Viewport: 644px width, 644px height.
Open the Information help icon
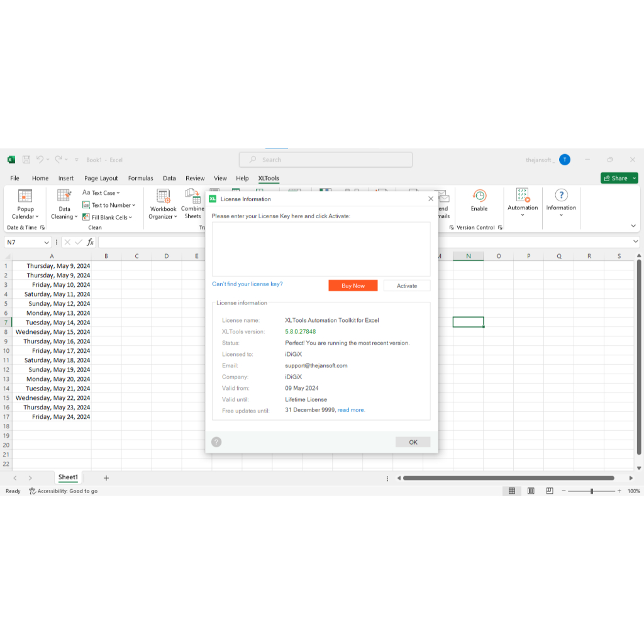click(561, 195)
